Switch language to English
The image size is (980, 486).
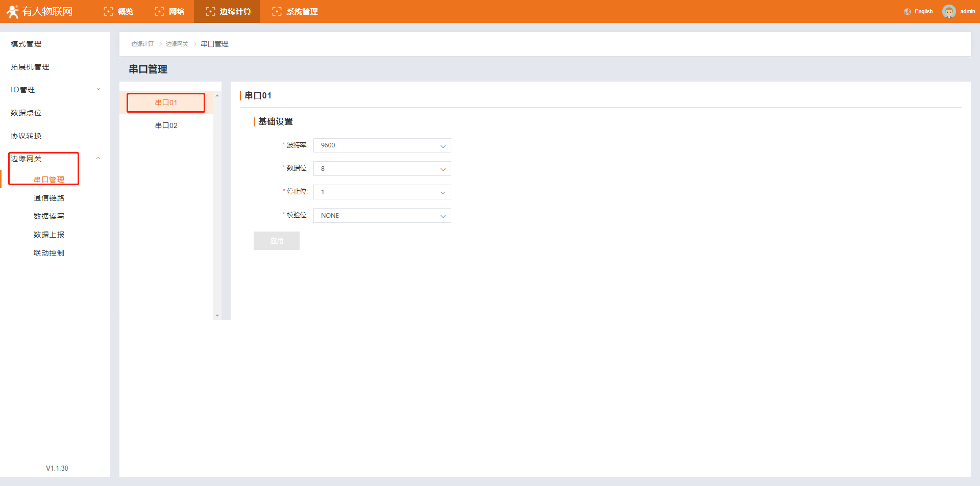[923, 11]
